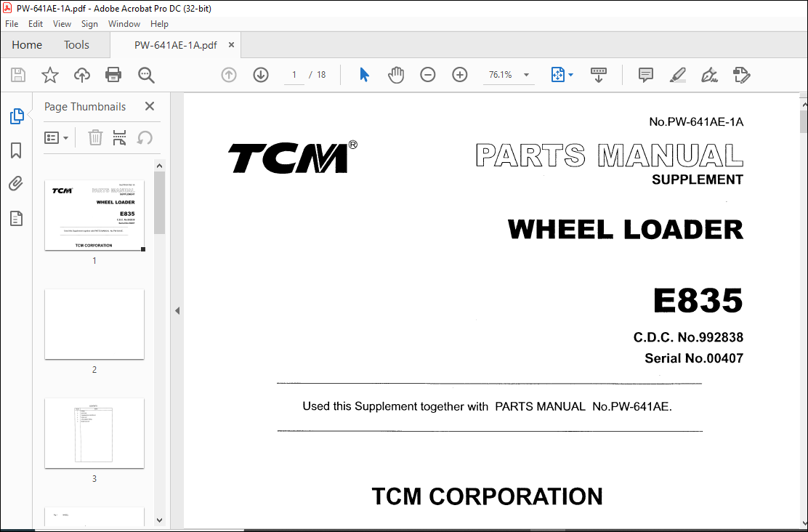Select the page 1 thumbnail

point(94,215)
